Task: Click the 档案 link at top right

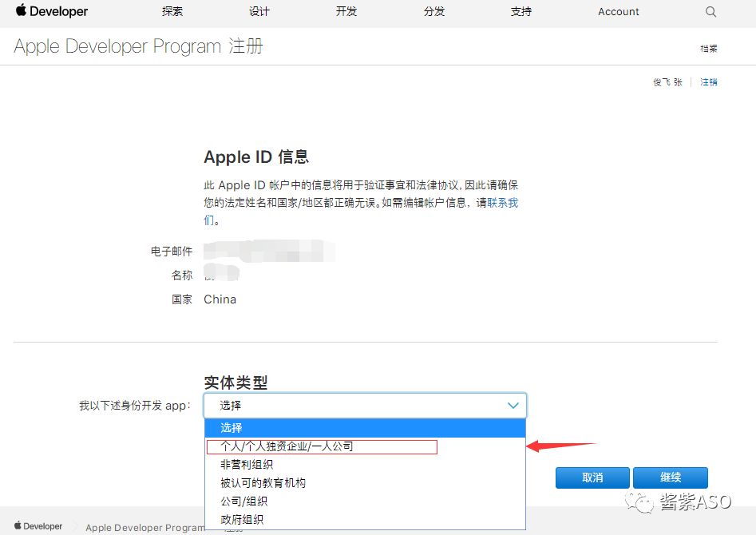Action: click(709, 48)
